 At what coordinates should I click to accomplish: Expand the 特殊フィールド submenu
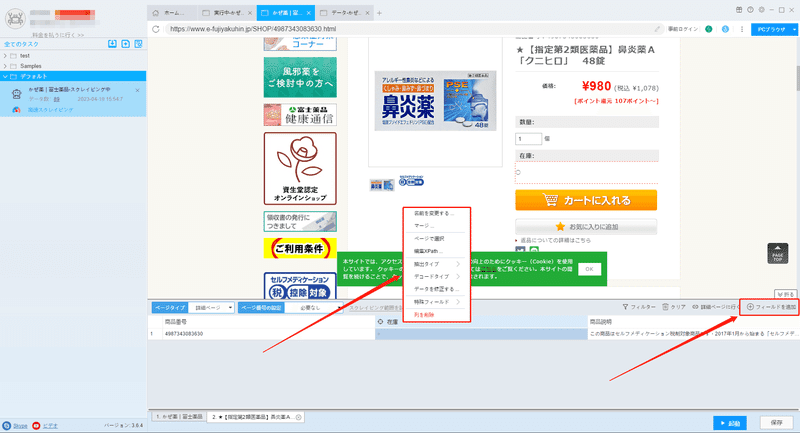[x=436, y=302]
